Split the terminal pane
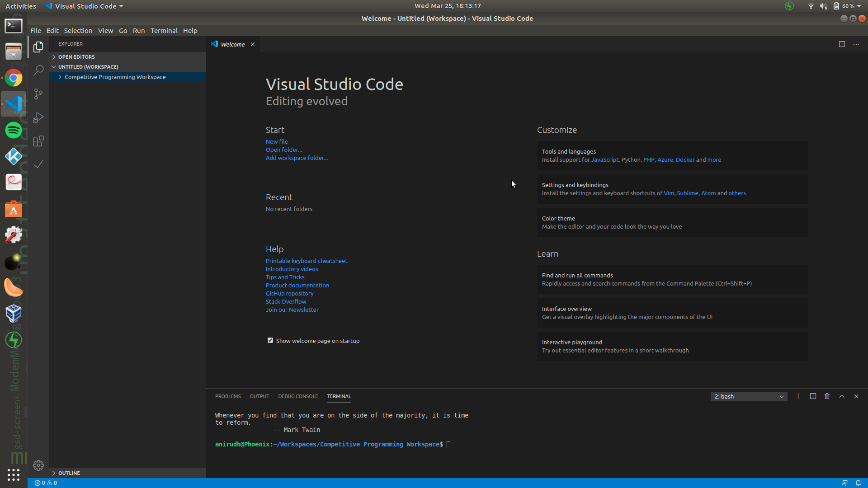The height and width of the screenshot is (488, 868). pyautogui.click(x=813, y=396)
